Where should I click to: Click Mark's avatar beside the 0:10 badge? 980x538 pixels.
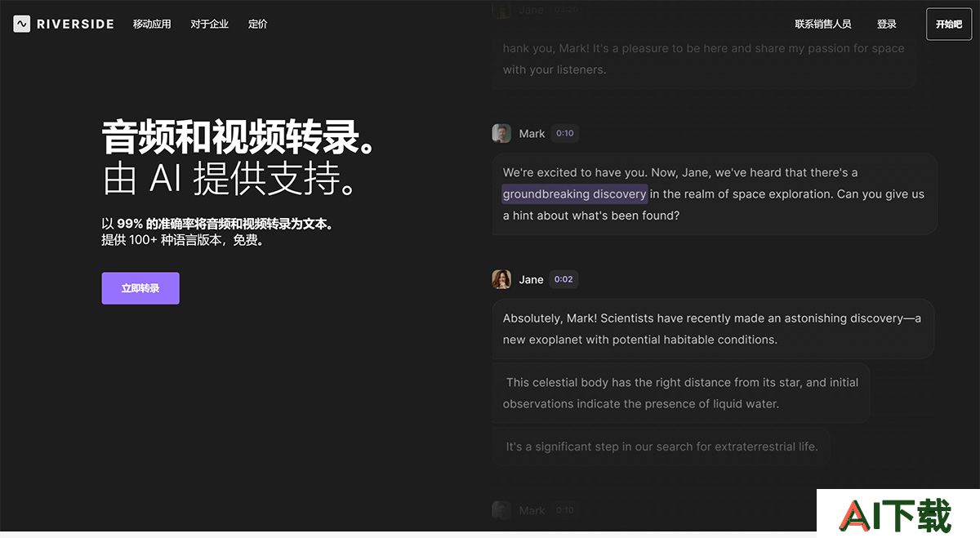coord(501,133)
